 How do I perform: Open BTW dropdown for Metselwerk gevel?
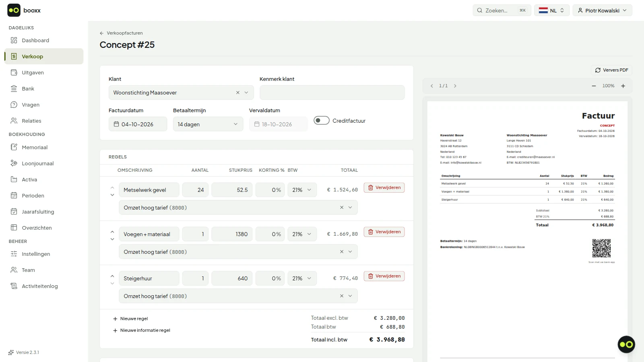302,190
